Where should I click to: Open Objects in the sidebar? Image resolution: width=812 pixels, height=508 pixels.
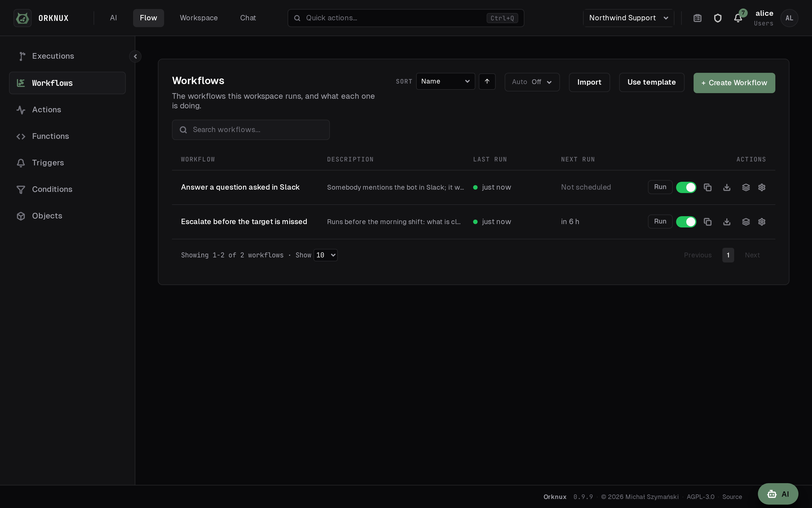[67, 216]
